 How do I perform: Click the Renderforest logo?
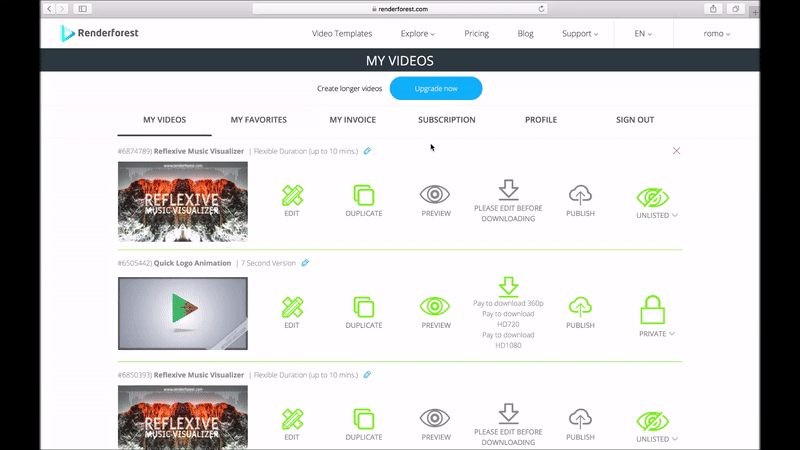[x=99, y=33]
